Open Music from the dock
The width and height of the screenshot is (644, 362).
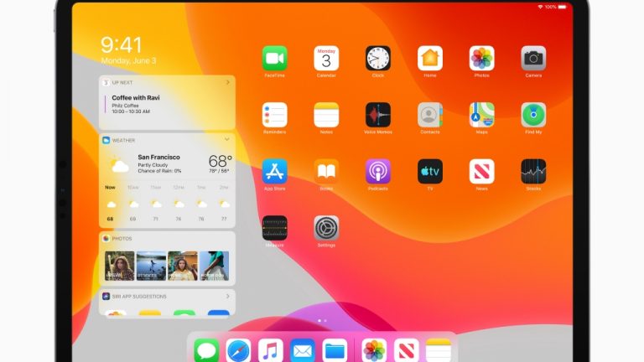tap(270, 350)
